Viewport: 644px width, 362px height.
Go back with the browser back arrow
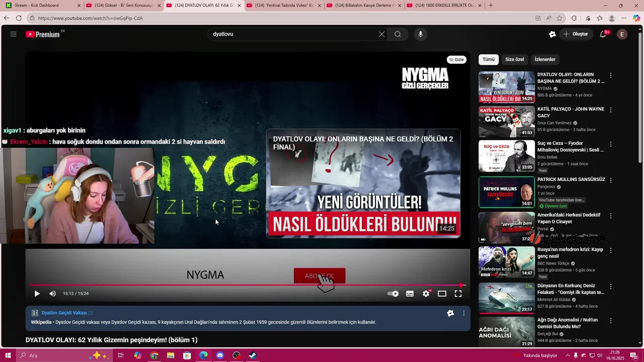click(7, 18)
